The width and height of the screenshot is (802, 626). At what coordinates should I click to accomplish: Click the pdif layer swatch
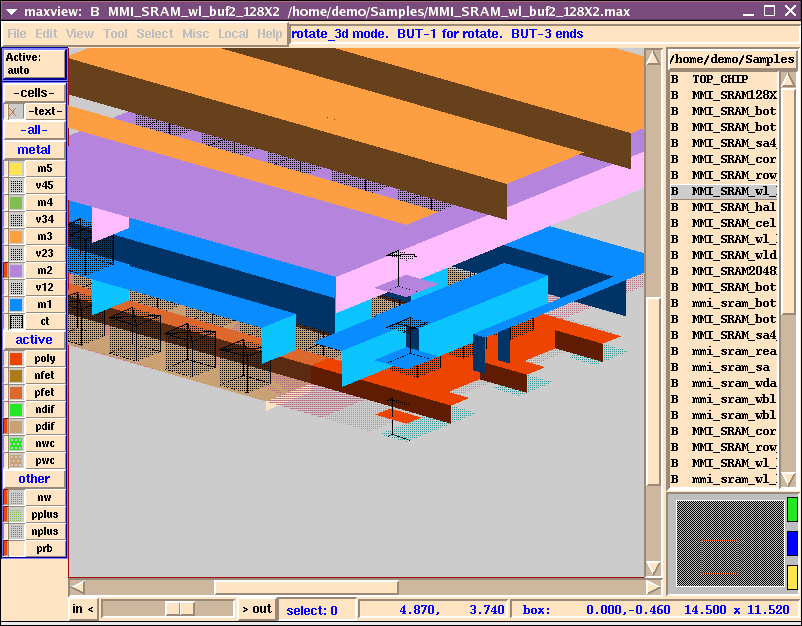(x=16, y=427)
